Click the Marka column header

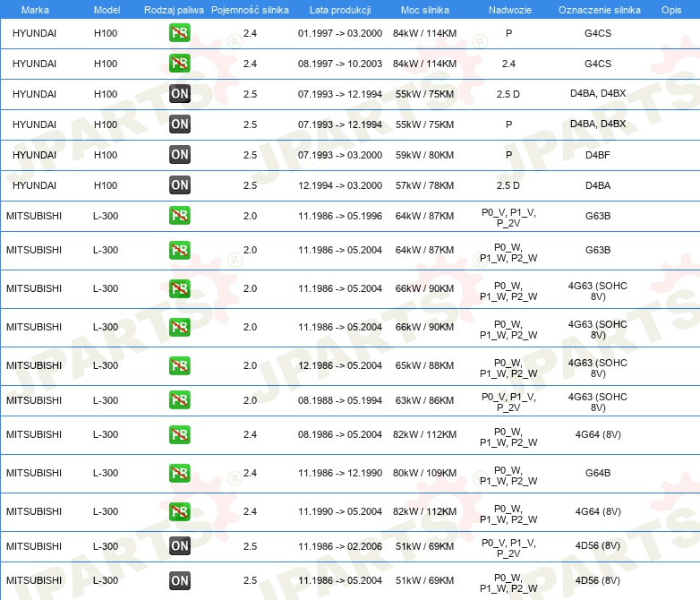[35, 10]
